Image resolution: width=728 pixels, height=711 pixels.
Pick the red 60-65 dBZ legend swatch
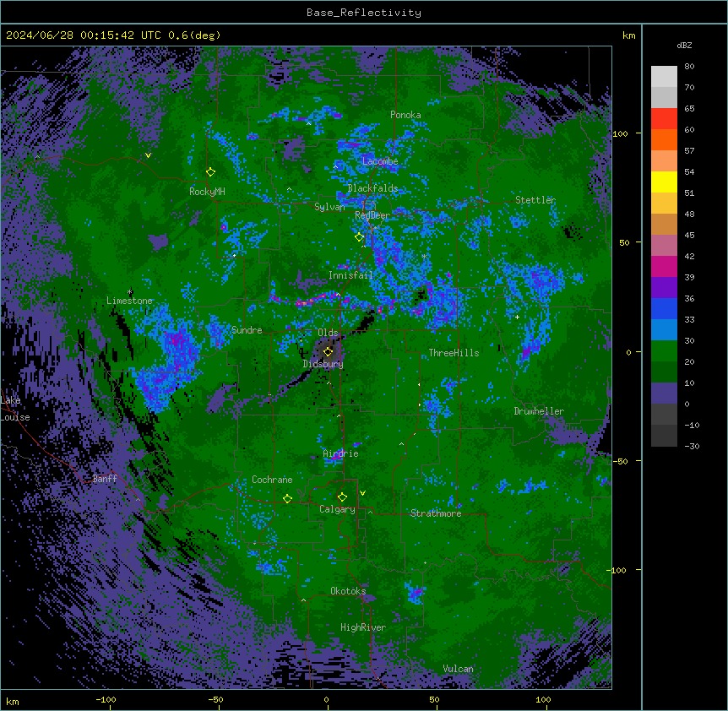pyautogui.click(x=664, y=119)
